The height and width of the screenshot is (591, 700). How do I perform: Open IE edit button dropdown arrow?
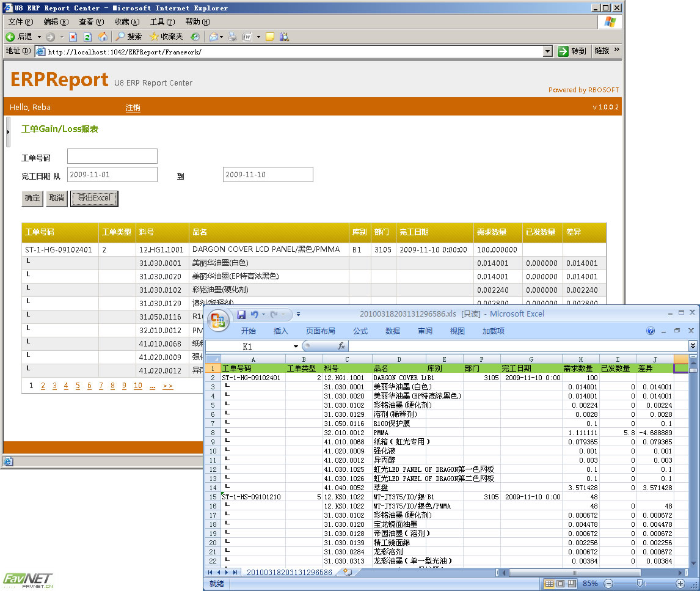pyautogui.click(x=258, y=37)
